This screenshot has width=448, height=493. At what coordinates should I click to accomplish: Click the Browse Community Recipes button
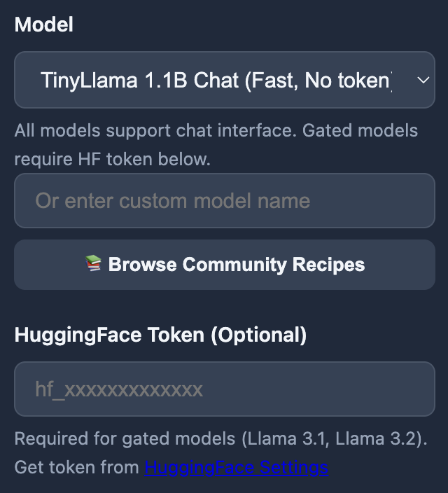(224, 265)
